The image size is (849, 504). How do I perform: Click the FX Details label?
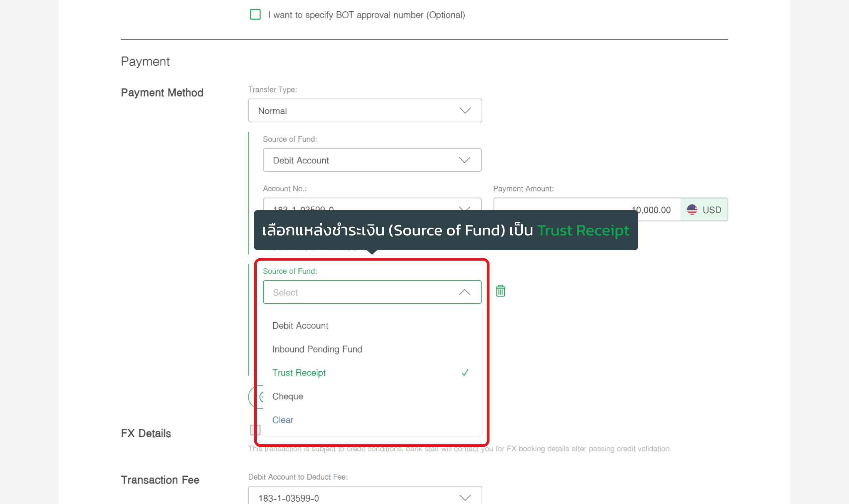146,433
